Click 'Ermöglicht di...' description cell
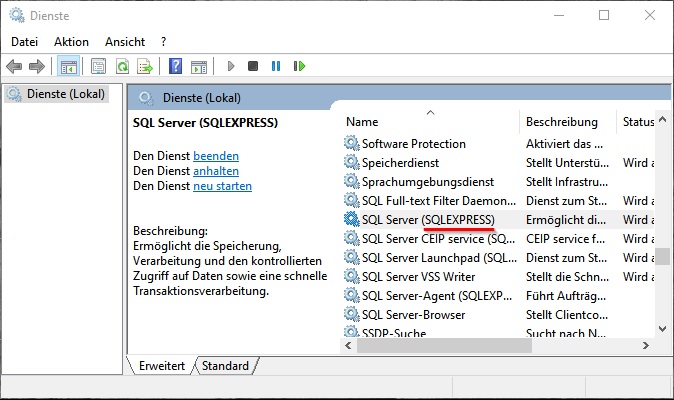The height and width of the screenshot is (400, 674). click(566, 219)
